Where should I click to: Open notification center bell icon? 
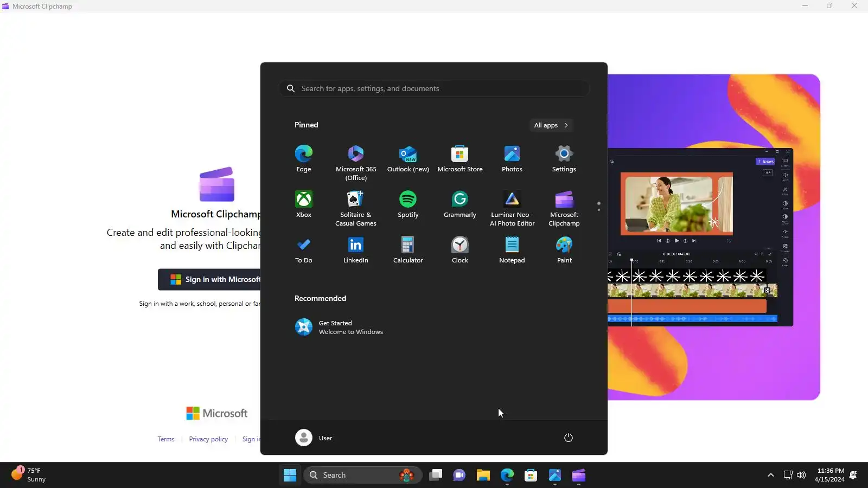pyautogui.click(x=853, y=476)
